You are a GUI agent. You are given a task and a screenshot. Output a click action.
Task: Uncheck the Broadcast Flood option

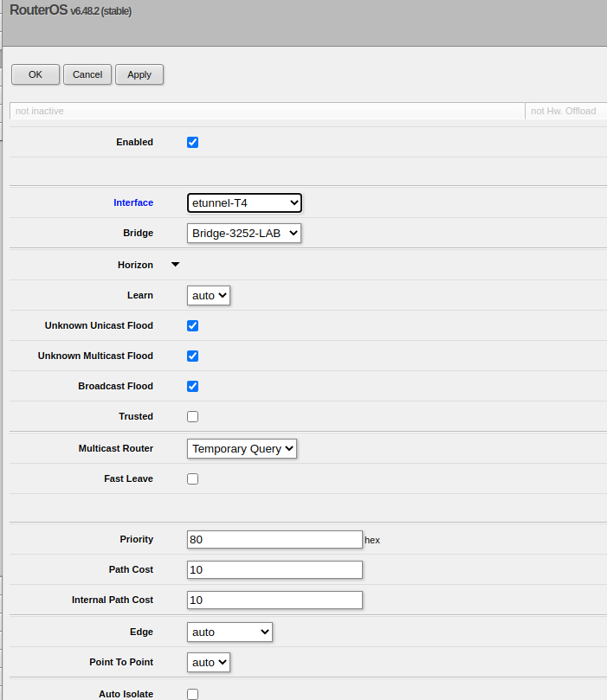193,386
